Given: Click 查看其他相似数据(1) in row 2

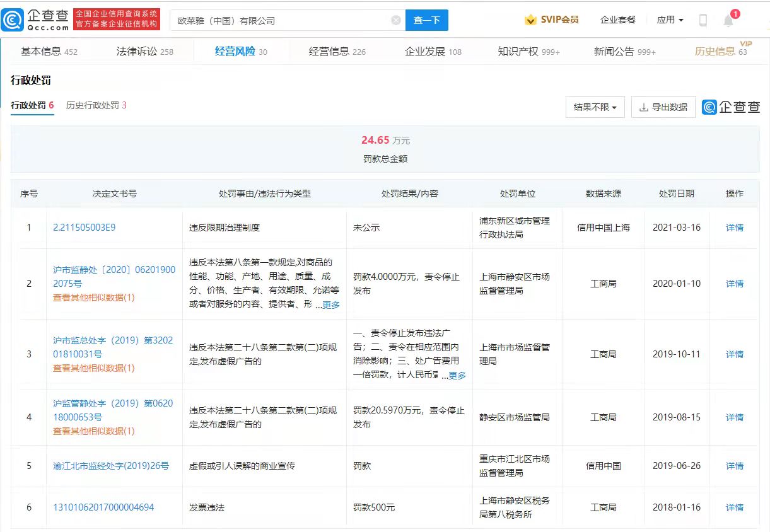Looking at the screenshot, I should point(93,298).
